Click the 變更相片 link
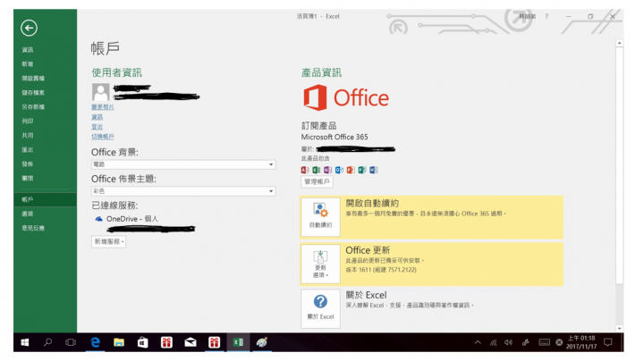644x361 pixels. tap(103, 107)
